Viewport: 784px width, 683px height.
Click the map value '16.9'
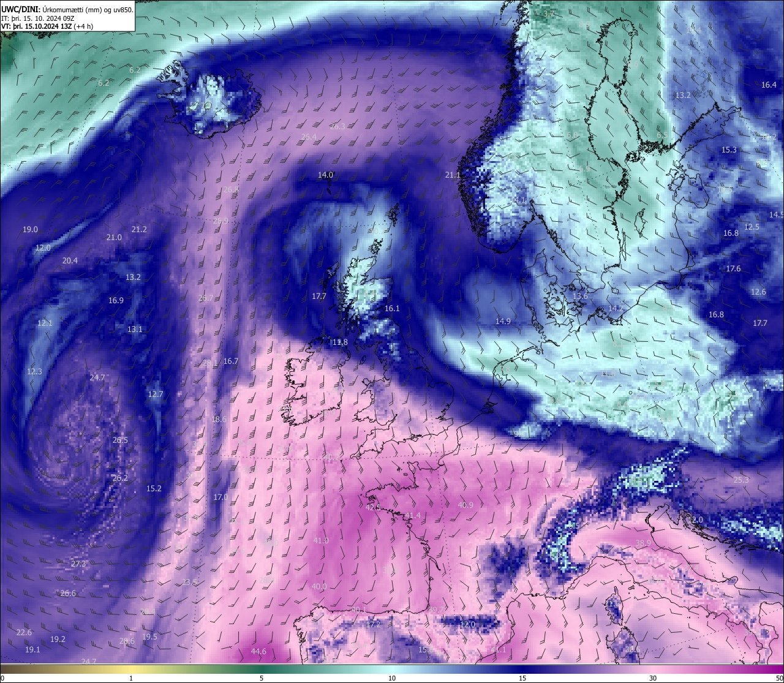pyautogui.click(x=116, y=300)
